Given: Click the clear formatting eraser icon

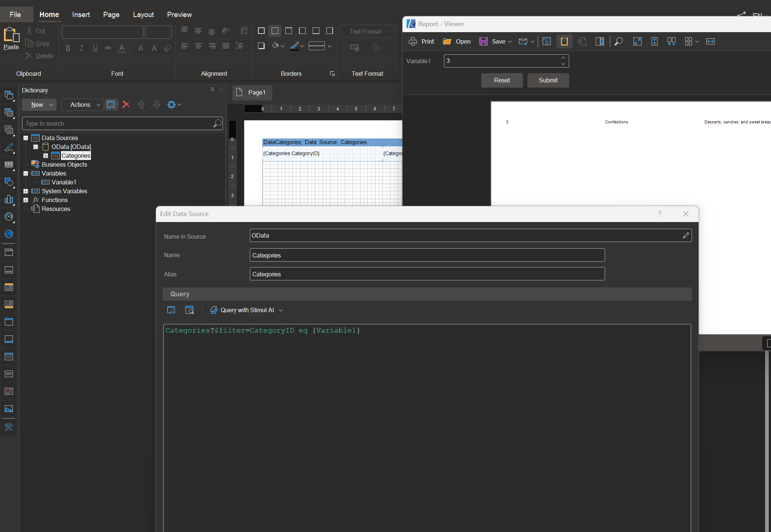Looking at the screenshot, I should point(168,48).
